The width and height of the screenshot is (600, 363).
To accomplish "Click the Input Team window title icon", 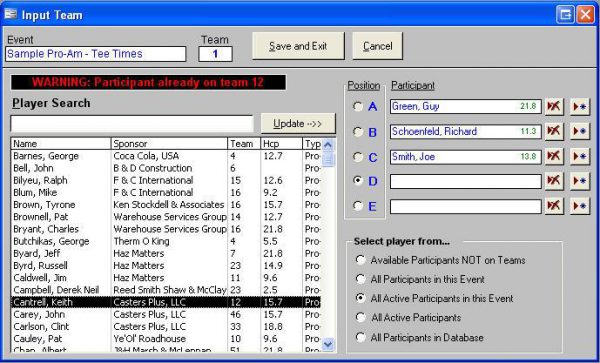I will coord(10,15).
